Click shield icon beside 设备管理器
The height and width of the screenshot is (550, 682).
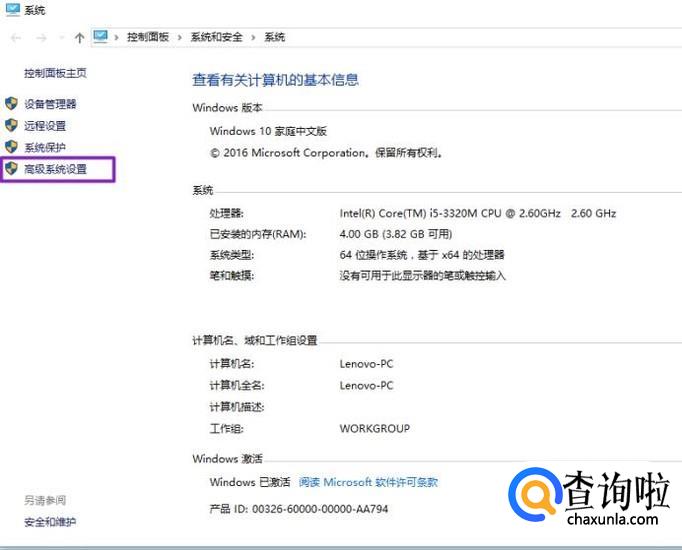(x=11, y=103)
